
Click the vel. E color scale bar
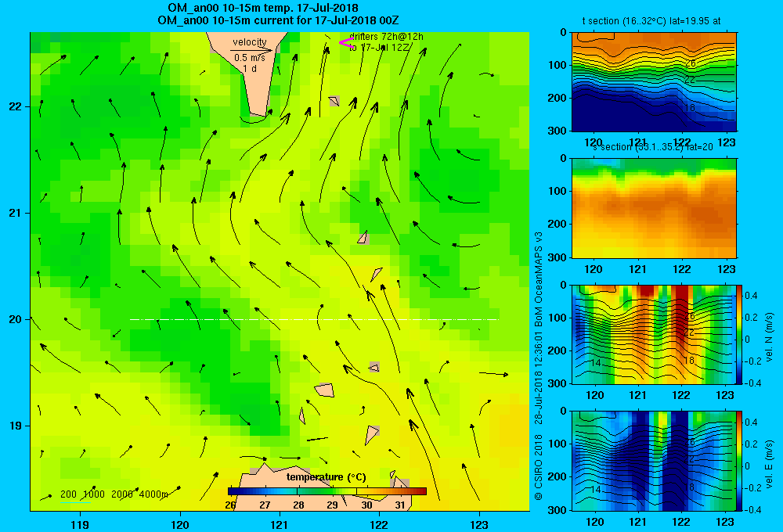tap(739, 461)
